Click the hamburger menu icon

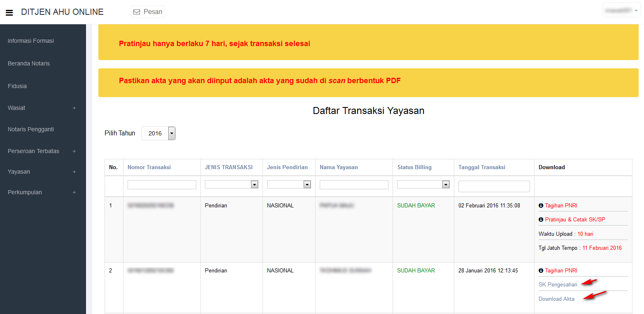click(x=9, y=12)
